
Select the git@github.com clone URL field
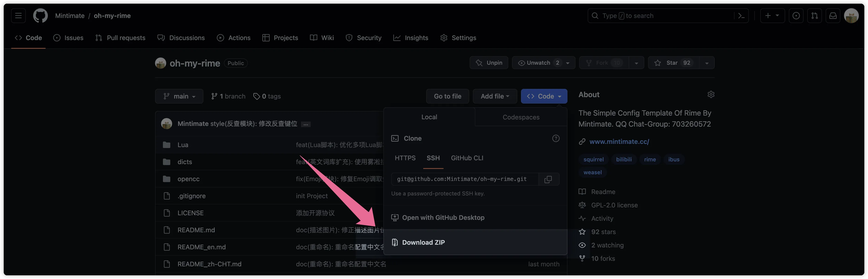[x=465, y=179]
